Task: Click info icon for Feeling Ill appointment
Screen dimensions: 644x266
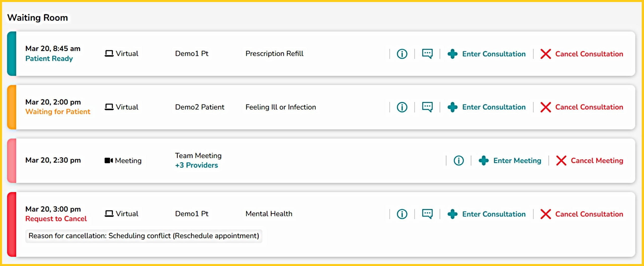Action: 402,107
